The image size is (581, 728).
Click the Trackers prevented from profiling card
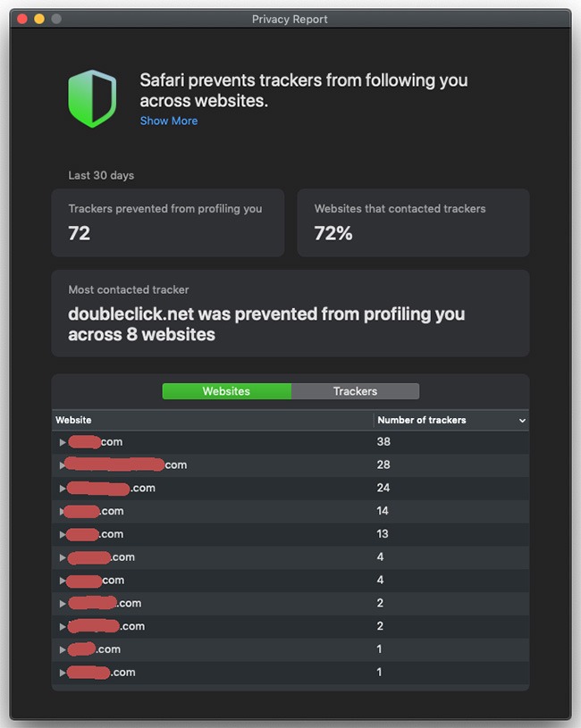[167, 222]
